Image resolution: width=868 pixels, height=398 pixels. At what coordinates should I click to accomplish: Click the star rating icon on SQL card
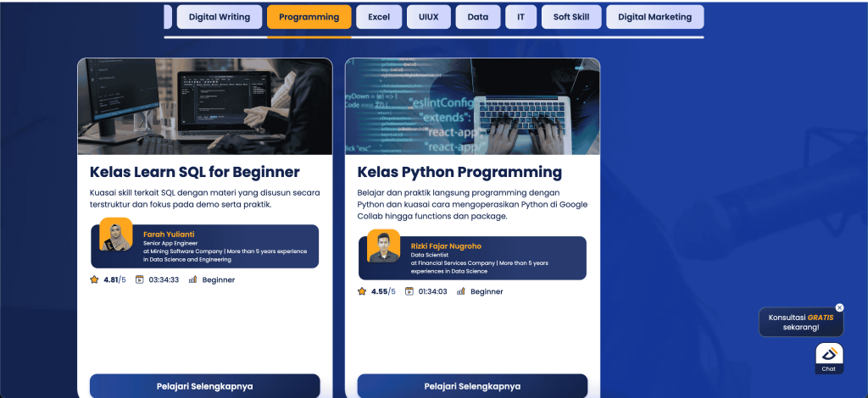(x=95, y=279)
